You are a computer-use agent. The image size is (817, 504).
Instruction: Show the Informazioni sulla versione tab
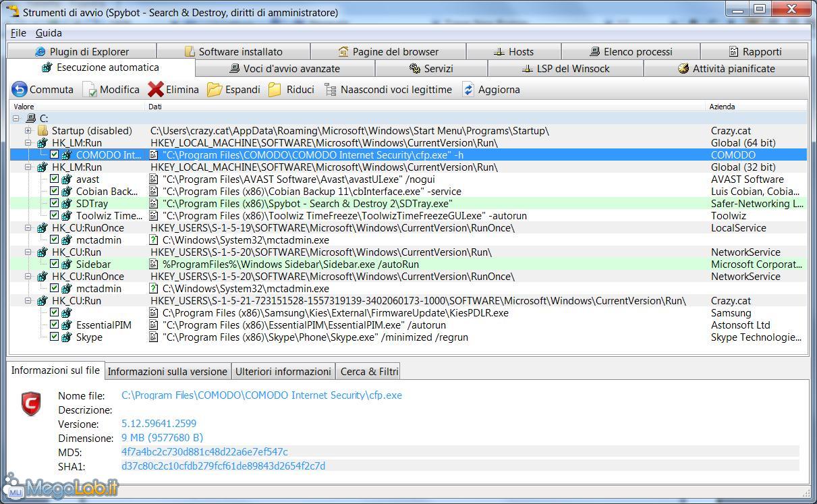167,371
